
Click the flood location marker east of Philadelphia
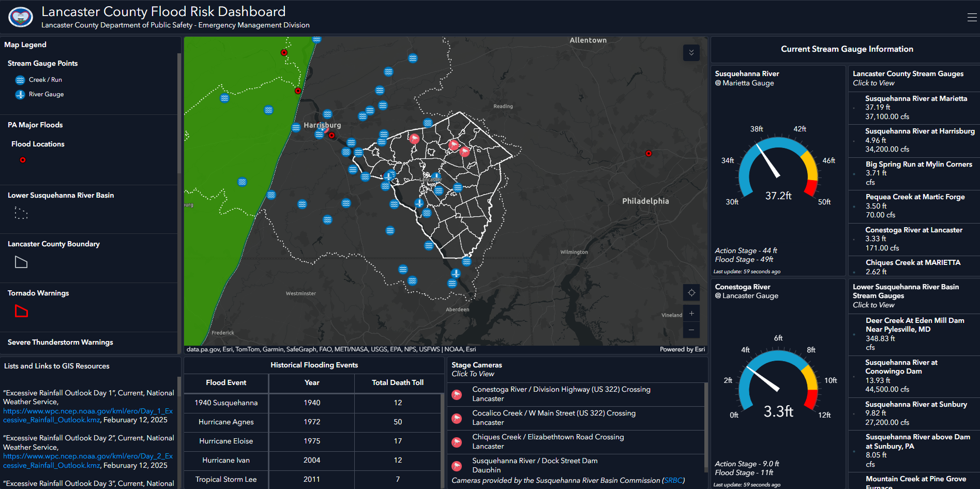tap(649, 154)
